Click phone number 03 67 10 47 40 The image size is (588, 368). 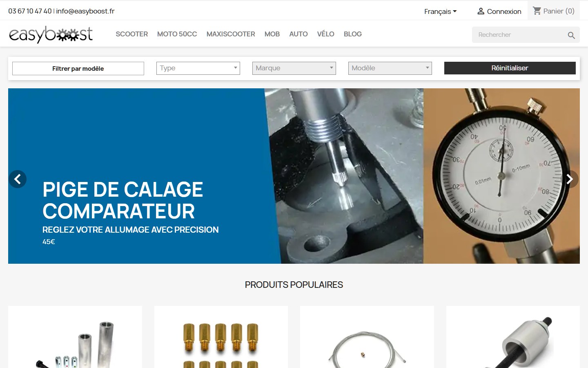[30, 11]
